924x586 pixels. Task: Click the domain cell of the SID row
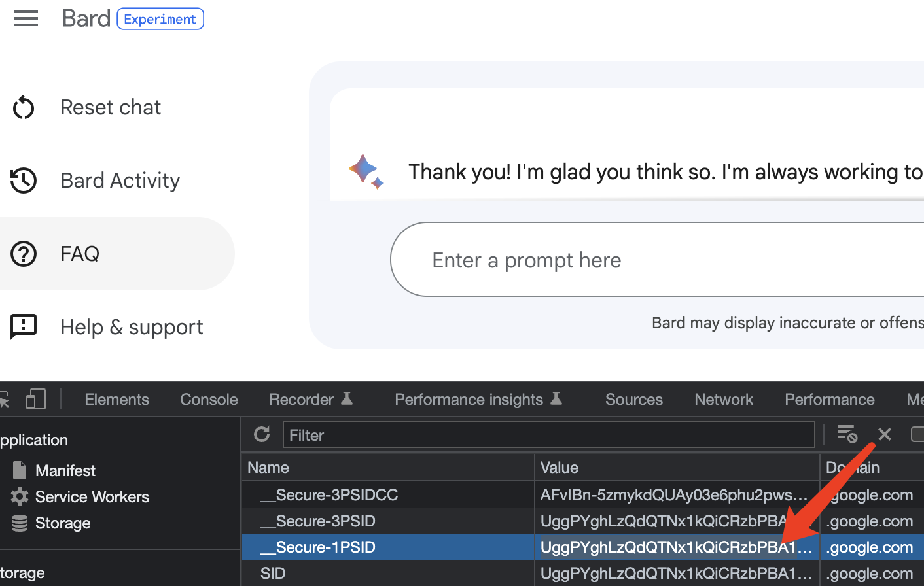click(872, 574)
